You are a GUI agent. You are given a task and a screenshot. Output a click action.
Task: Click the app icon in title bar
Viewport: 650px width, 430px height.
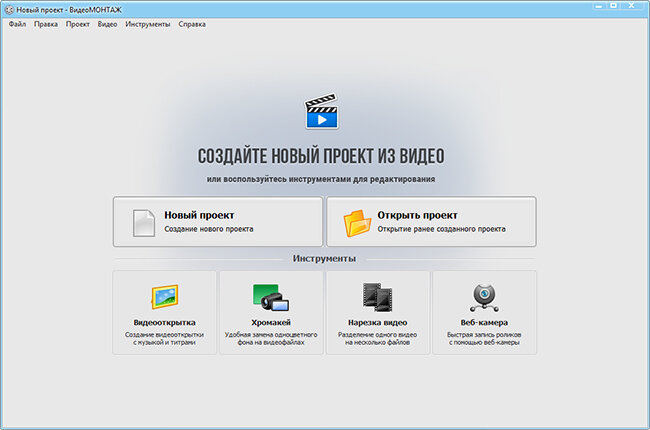click(9, 10)
